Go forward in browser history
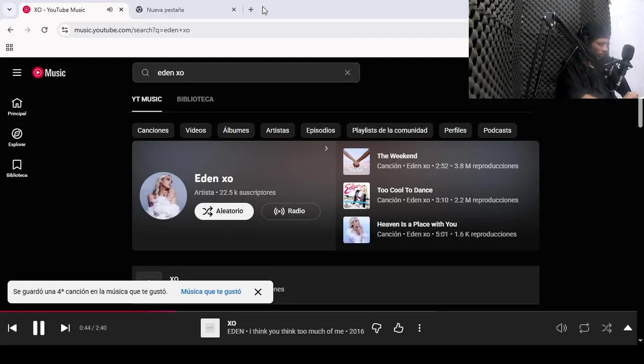 (x=27, y=30)
